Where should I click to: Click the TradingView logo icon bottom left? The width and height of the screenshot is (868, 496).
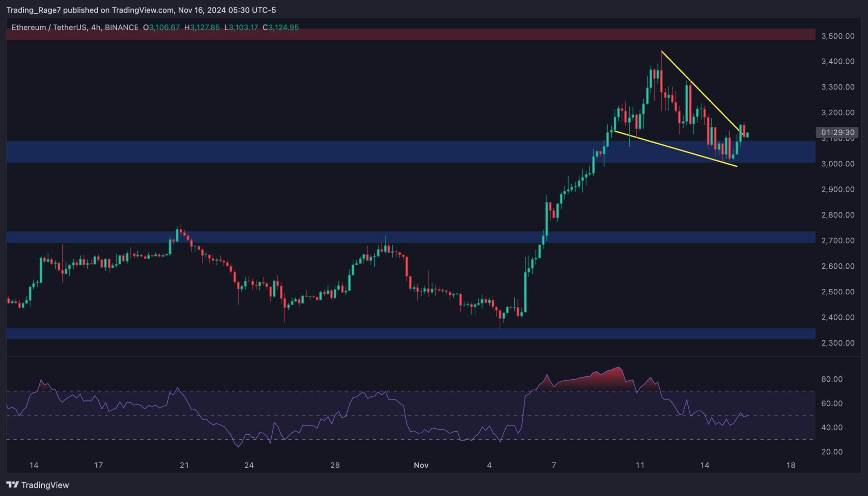coord(14,485)
